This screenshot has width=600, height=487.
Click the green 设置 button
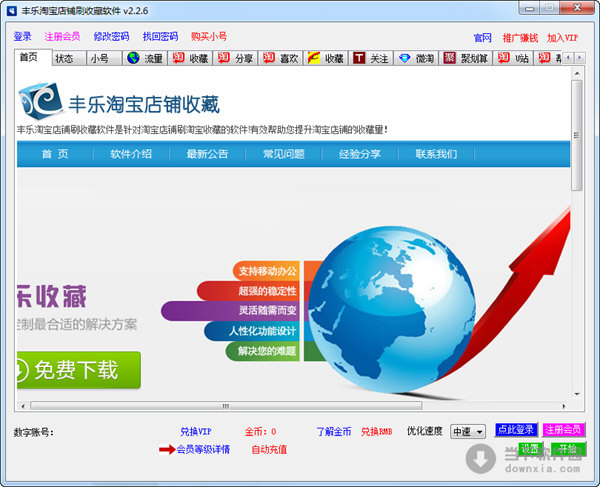530,448
